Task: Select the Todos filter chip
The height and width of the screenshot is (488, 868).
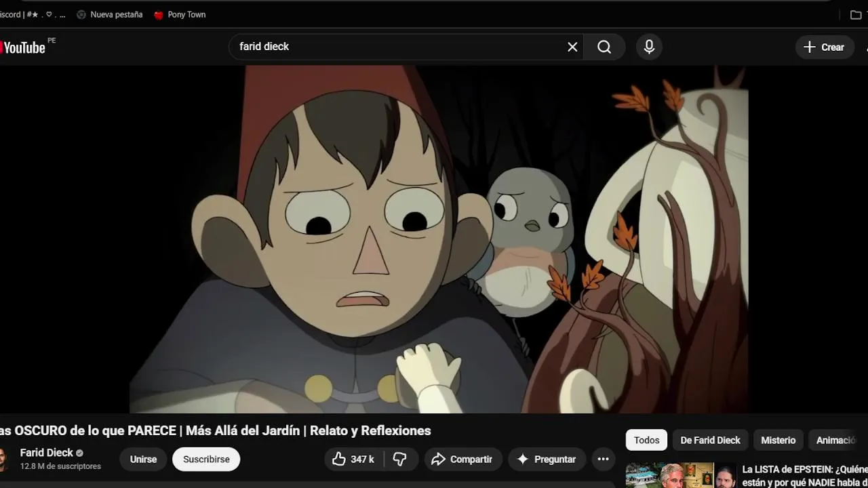Action: [646, 440]
